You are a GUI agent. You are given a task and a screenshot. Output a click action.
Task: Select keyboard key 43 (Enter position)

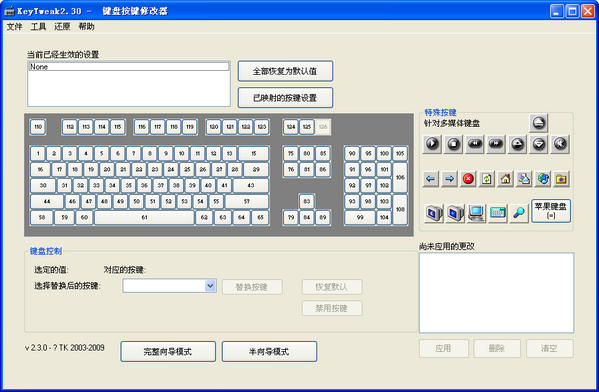[x=251, y=185]
